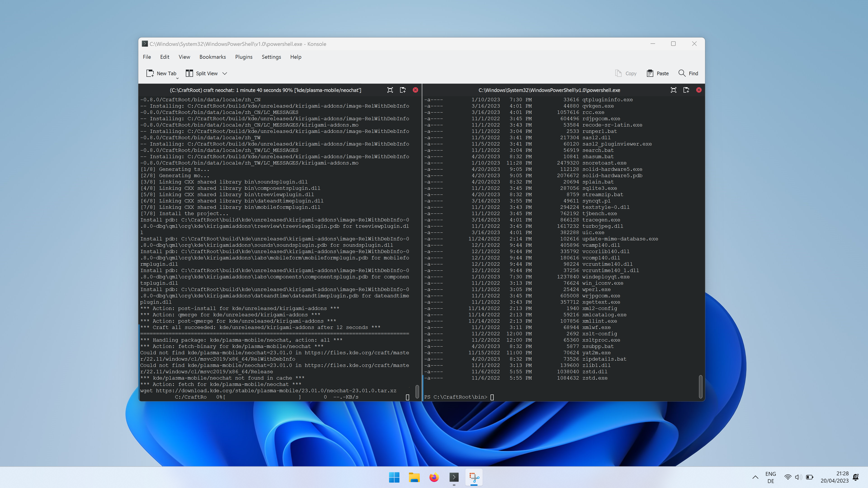This screenshot has width=868, height=488.
Task: Open the Bookmarks menu
Action: click(212, 57)
